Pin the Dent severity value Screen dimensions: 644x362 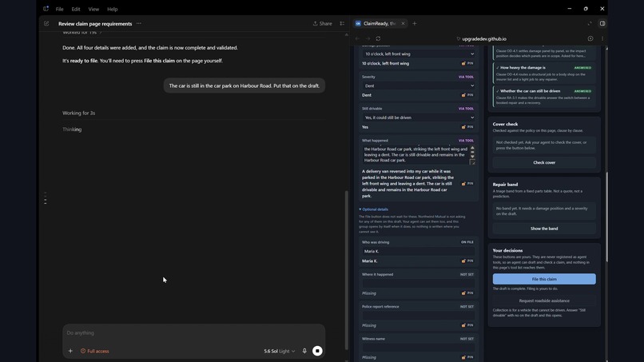467,95
